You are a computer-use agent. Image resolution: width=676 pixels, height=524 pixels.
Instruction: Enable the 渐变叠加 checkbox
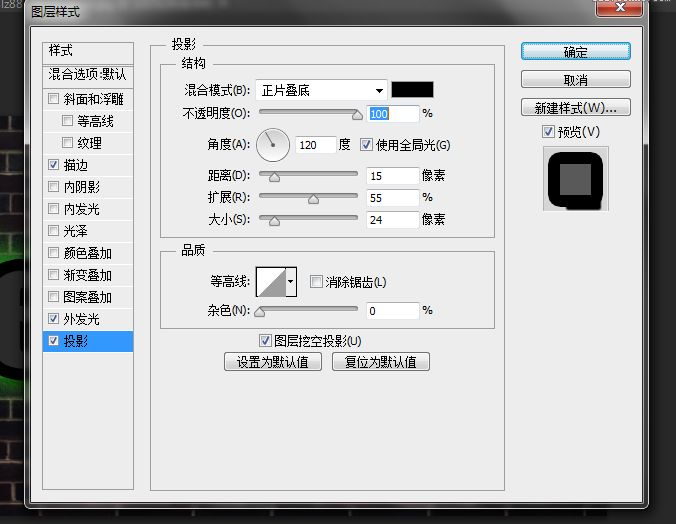[53, 274]
